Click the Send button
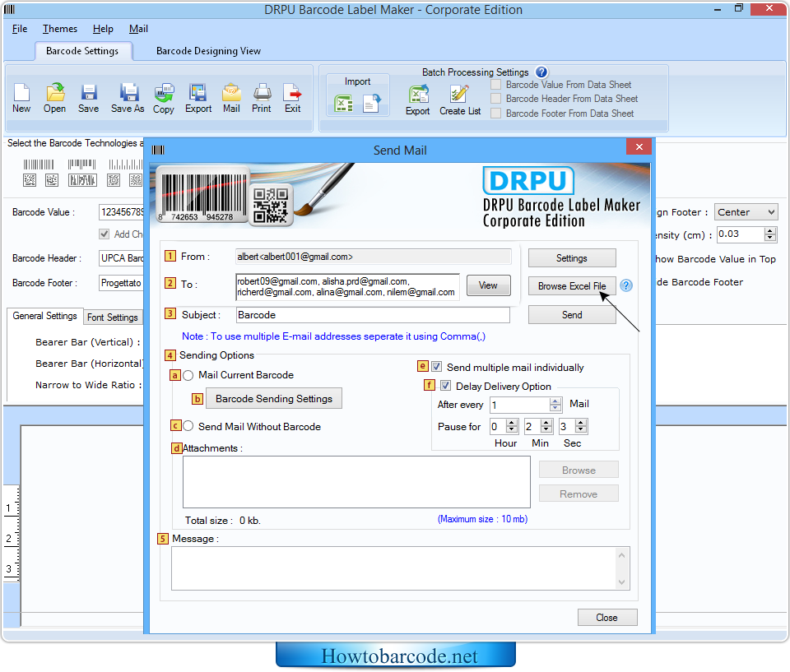 (572, 315)
